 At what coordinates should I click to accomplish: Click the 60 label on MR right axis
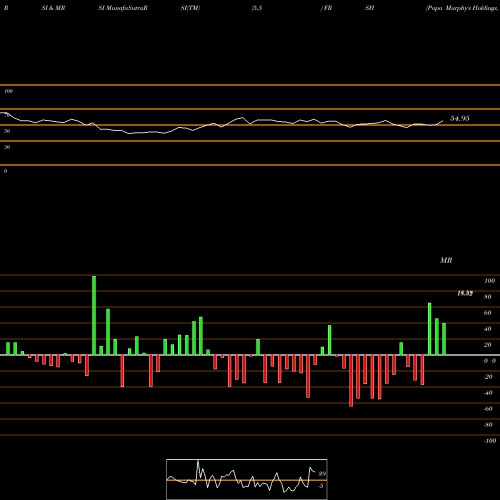488,313
